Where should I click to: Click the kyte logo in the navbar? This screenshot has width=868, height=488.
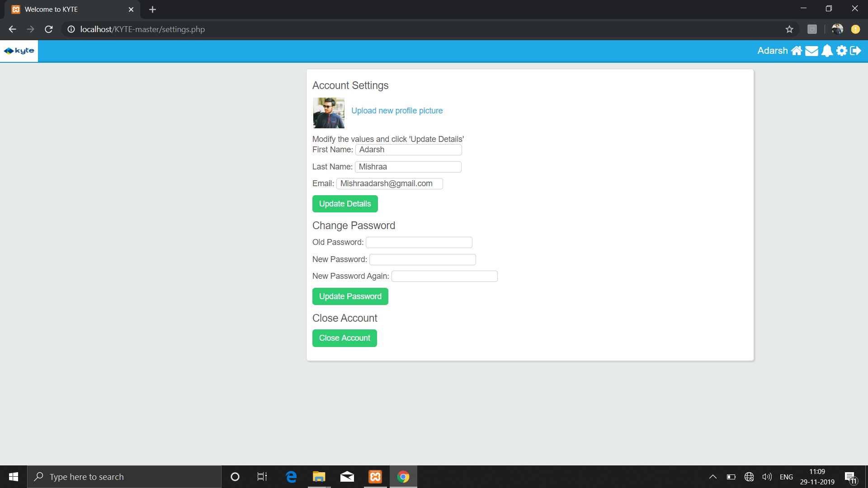(x=19, y=51)
